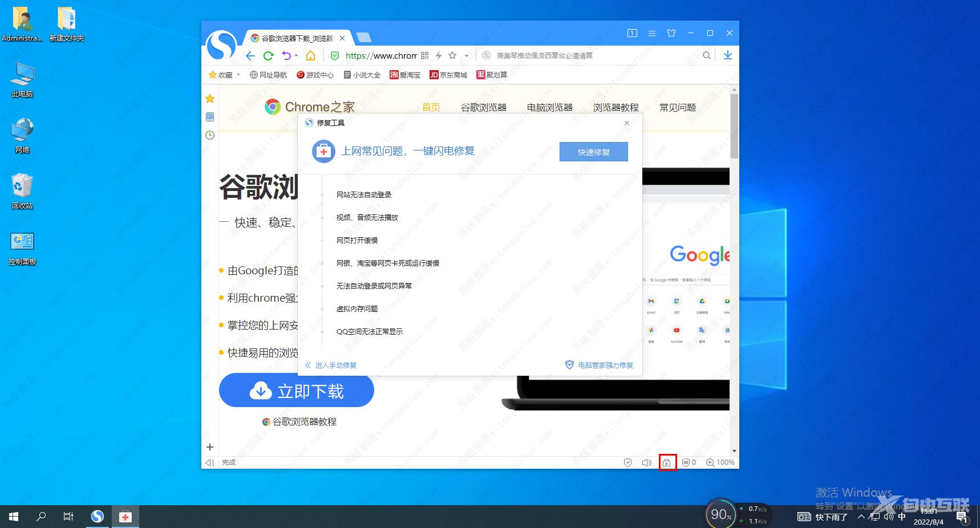
Task: Expand the 收藏 favorites dropdown arrow
Action: [x=238, y=75]
